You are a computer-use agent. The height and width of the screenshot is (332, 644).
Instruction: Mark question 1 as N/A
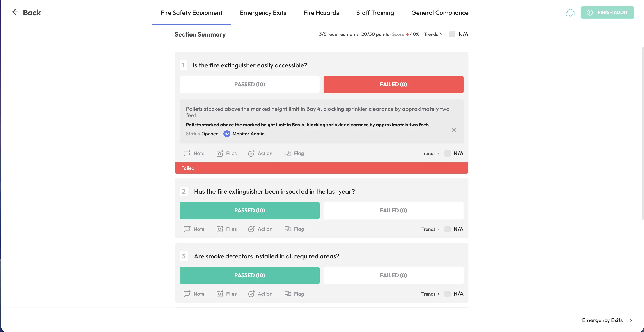tap(447, 153)
